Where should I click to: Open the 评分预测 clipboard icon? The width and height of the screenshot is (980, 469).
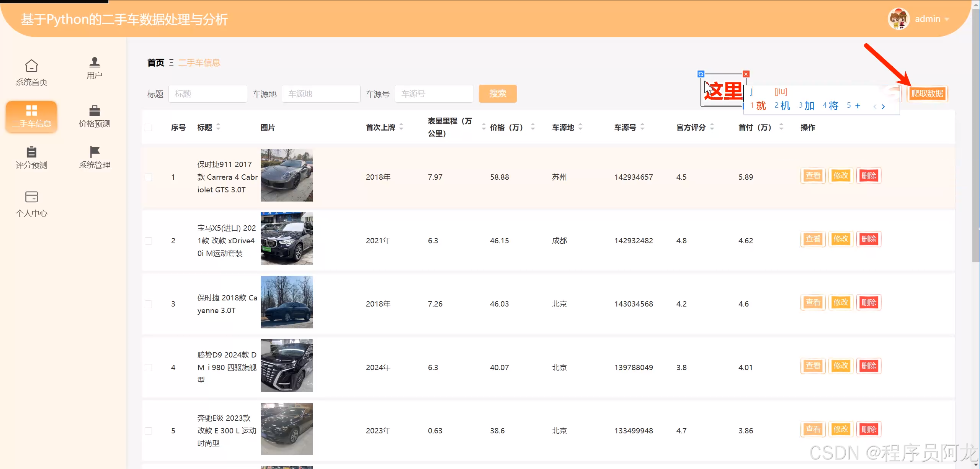click(x=31, y=152)
